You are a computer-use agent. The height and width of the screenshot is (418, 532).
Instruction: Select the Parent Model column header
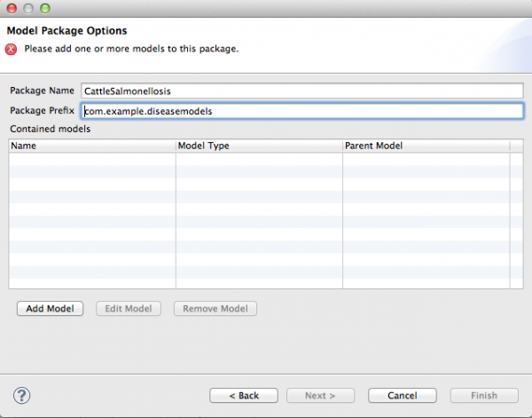click(426, 146)
